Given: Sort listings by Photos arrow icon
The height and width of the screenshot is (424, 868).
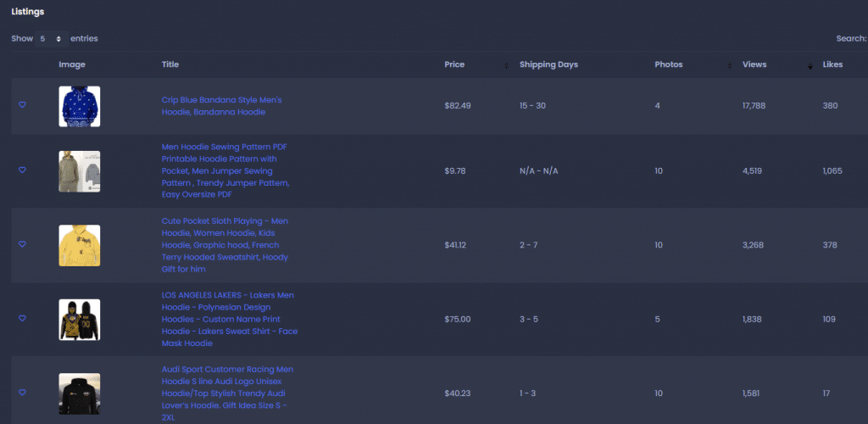Looking at the screenshot, I should [730, 65].
